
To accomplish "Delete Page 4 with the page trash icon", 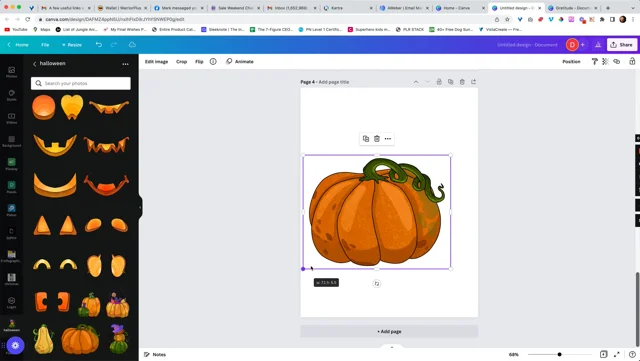I will (462, 82).
